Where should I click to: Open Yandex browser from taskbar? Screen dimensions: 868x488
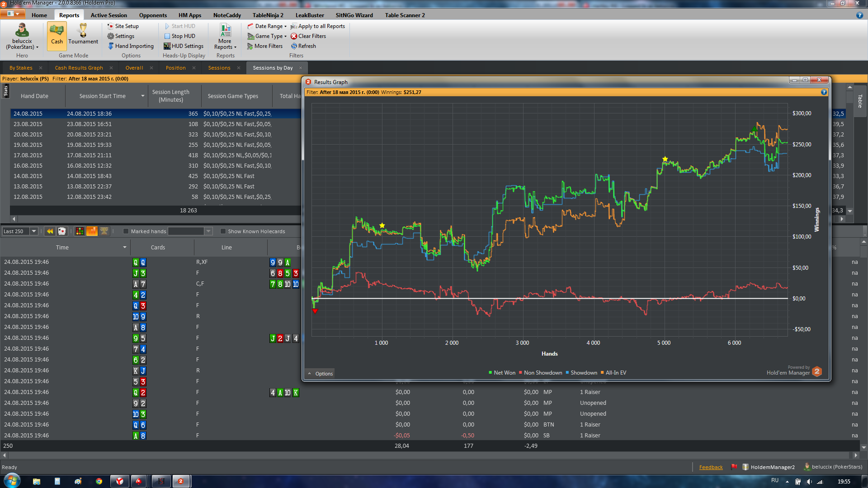[x=119, y=481]
